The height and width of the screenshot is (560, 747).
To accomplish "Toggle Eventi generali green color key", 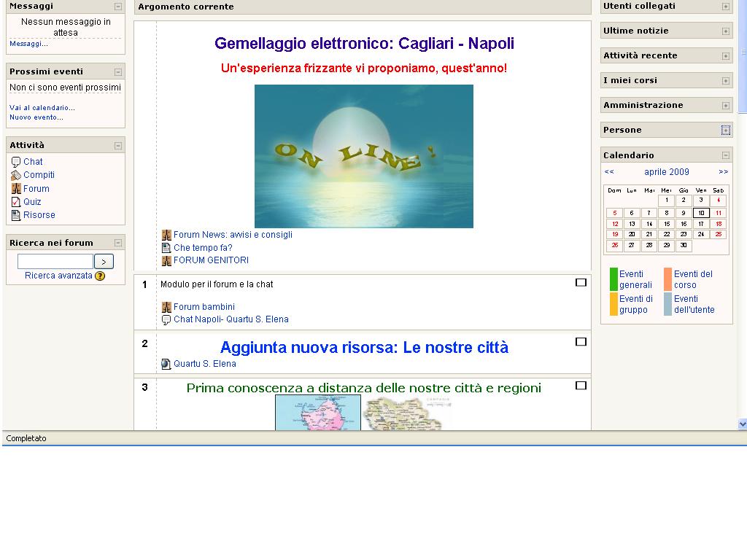I will (x=614, y=279).
